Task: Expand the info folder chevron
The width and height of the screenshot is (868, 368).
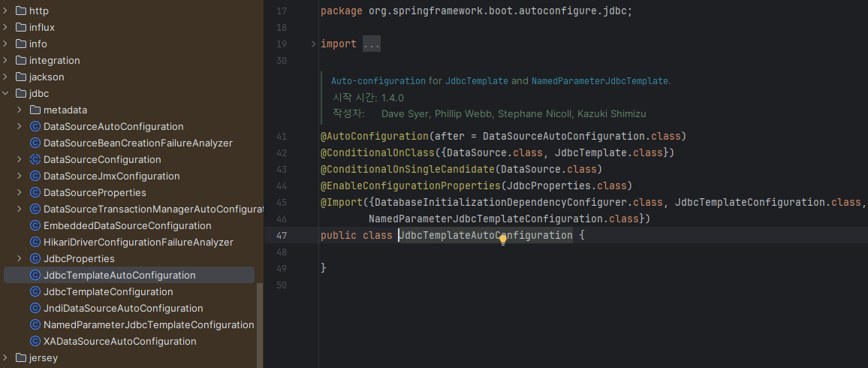Action: (5, 44)
